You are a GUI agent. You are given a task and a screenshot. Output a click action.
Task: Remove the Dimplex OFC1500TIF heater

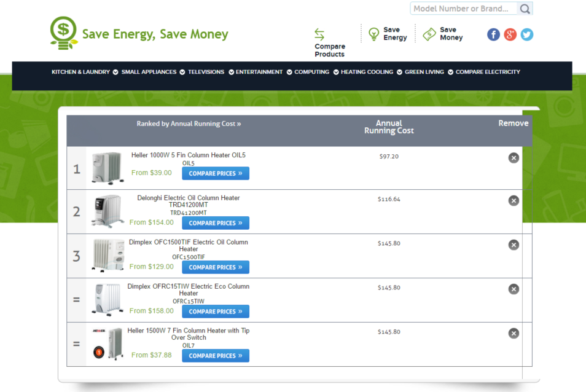coord(514,245)
